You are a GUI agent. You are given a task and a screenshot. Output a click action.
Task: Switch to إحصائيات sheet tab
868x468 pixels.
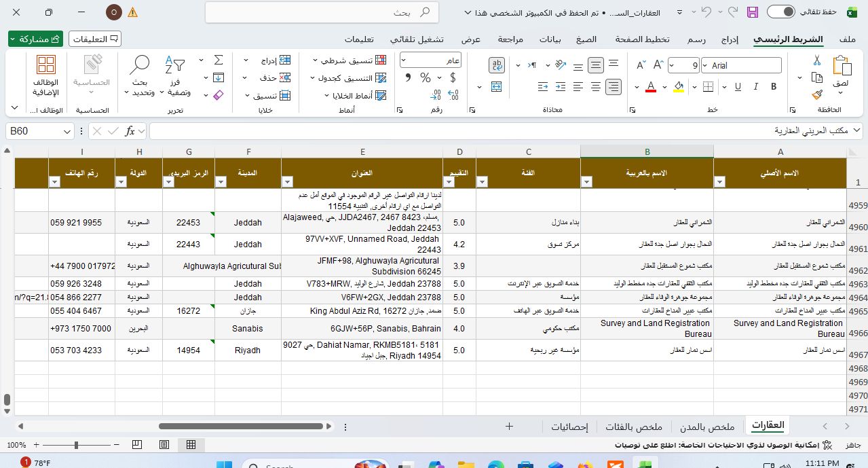point(569,427)
